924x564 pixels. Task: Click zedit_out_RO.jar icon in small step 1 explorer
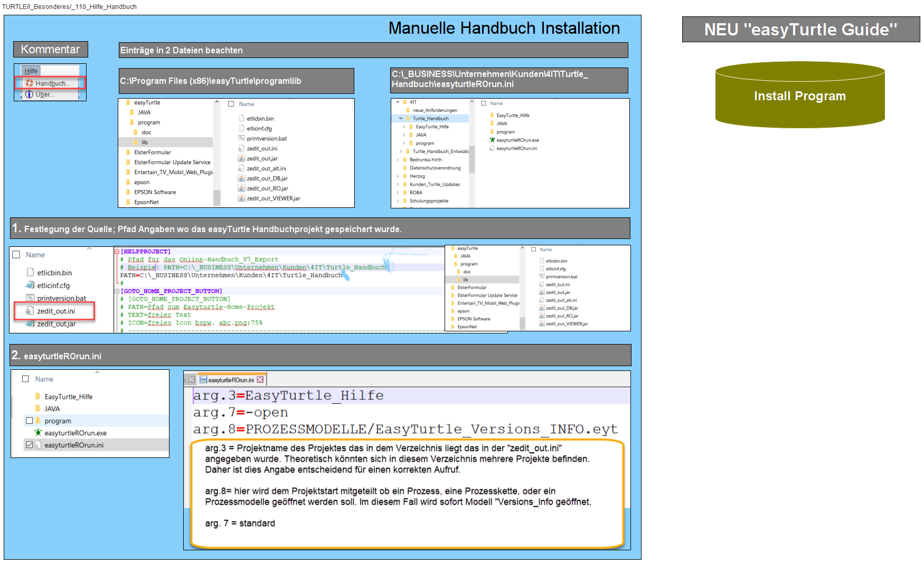[542, 316]
